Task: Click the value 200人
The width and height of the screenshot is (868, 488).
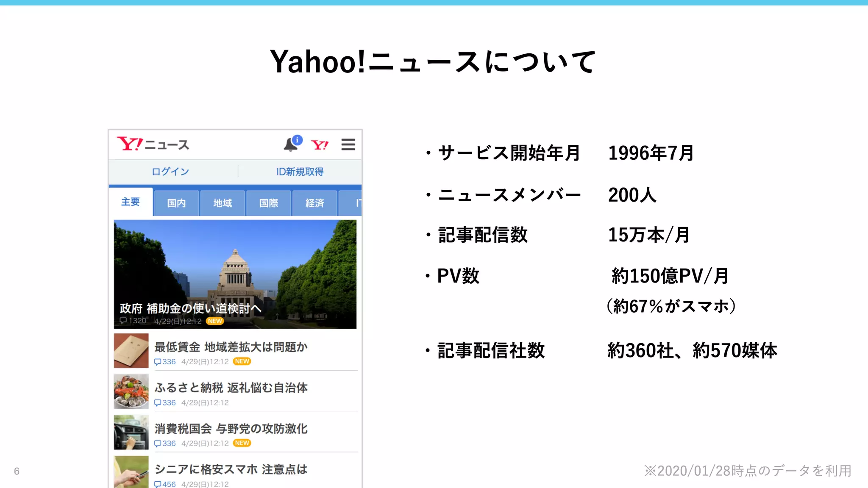Action: click(632, 195)
